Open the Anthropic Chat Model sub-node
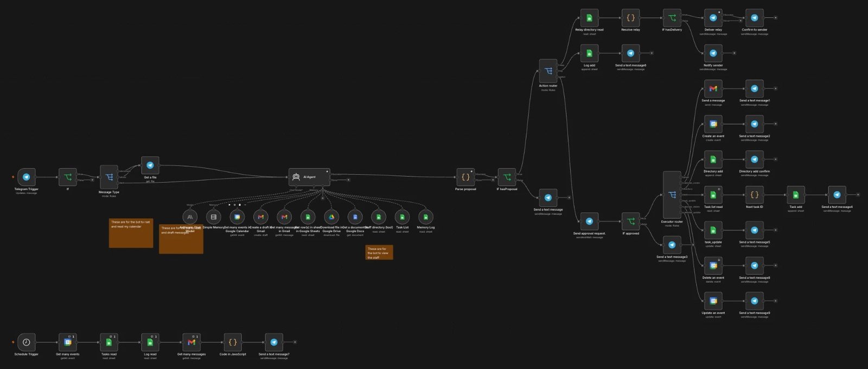This screenshot has height=369, width=868. click(190, 217)
